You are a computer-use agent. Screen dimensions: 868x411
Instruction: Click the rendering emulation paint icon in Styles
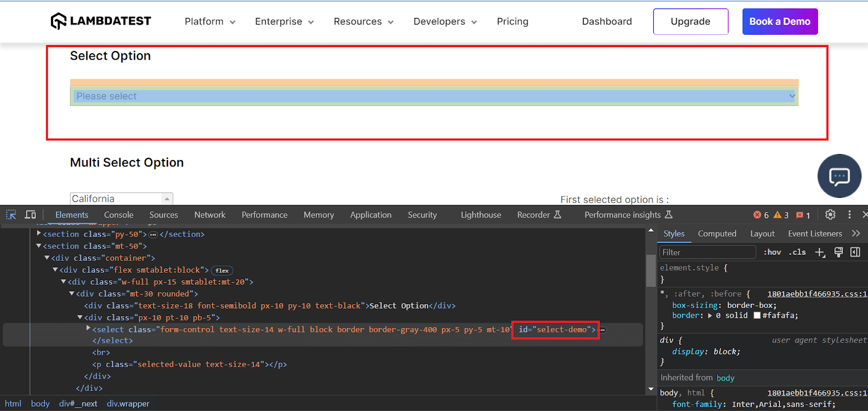[839, 252]
